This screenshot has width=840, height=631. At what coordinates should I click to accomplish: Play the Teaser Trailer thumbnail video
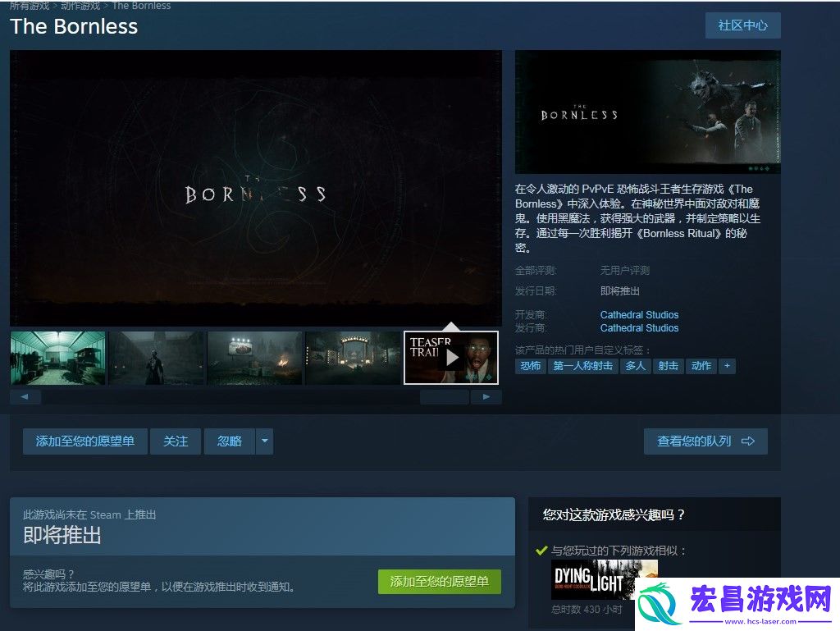tap(451, 357)
